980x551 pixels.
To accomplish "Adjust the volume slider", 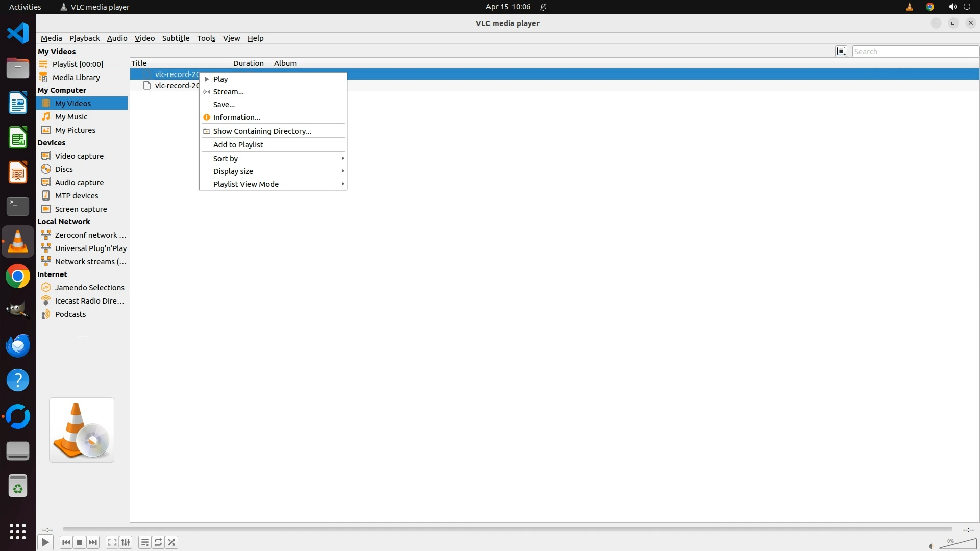I will click(958, 544).
